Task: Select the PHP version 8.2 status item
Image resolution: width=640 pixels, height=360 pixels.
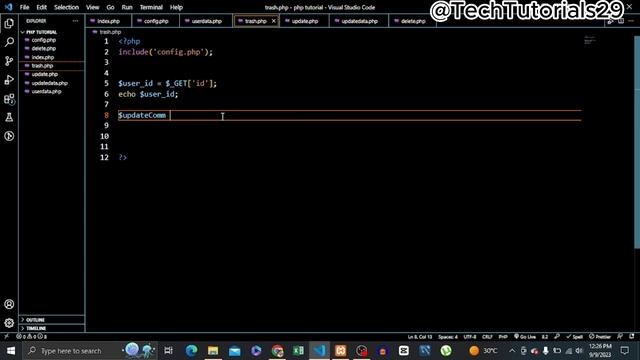Action: [544, 337]
